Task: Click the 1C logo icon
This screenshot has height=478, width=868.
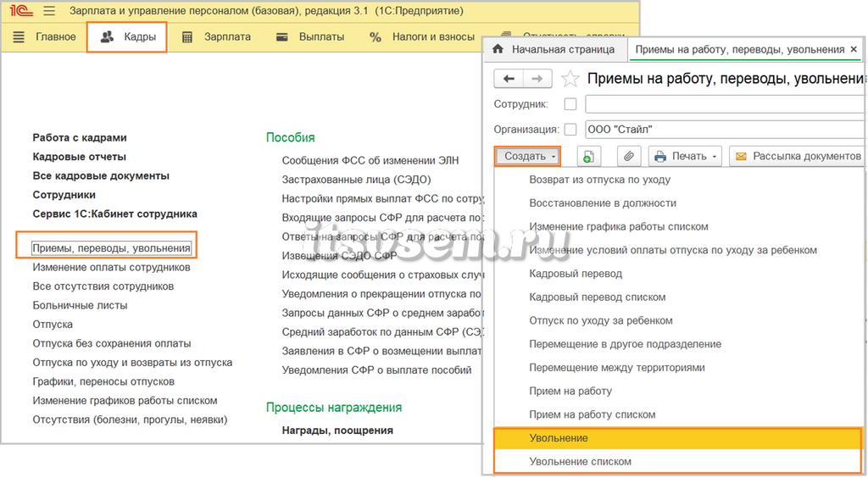Action: click(x=20, y=10)
